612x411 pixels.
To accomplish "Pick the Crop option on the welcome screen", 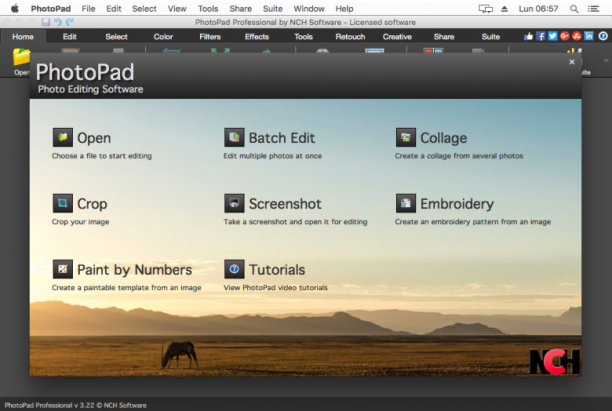I will click(x=80, y=203).
